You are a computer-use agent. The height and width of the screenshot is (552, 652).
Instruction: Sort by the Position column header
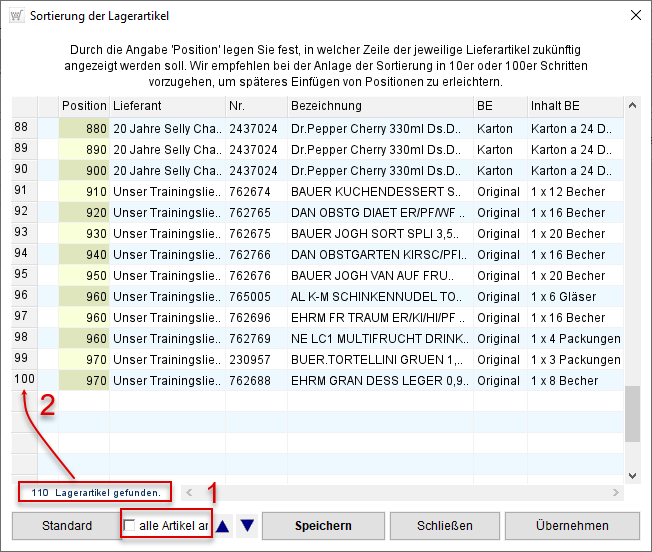(83, 106)
